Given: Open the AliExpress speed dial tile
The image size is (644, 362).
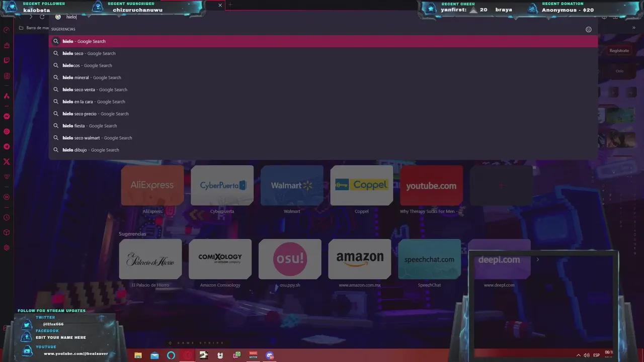Looking at the screenshot, I should (x=152, y=185).
